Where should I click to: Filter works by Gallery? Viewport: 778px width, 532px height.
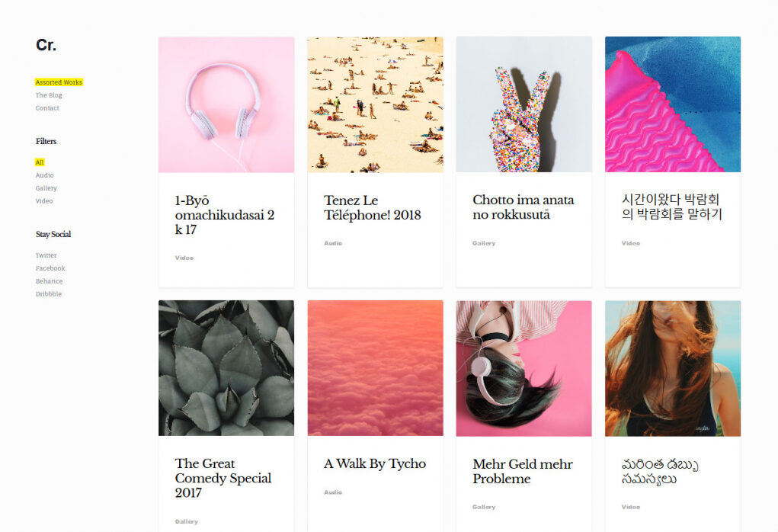click(x=46, y=188)
